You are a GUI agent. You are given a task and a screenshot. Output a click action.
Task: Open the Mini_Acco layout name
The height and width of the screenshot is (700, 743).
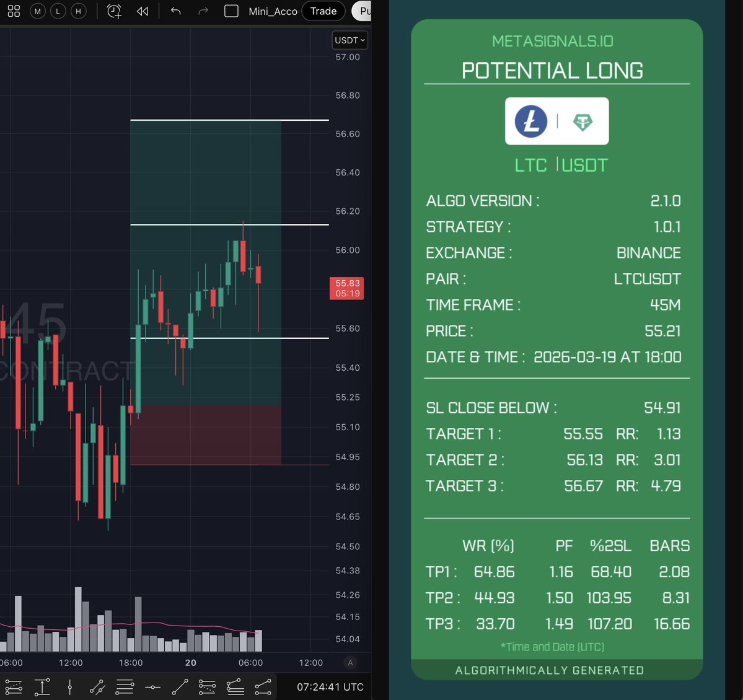(x=273, y=11)
